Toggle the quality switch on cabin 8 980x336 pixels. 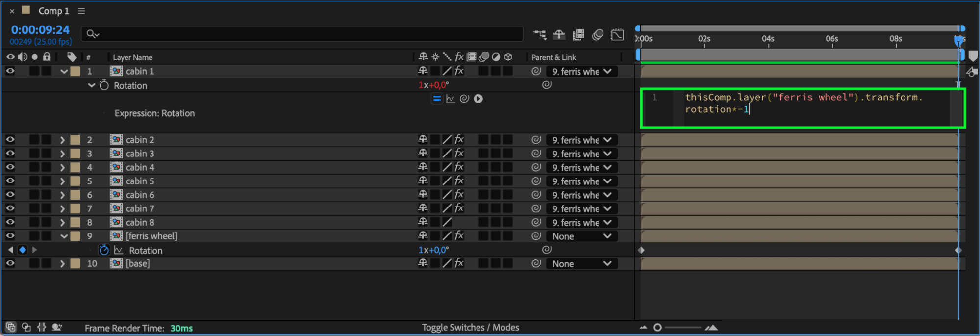[447, 222]
